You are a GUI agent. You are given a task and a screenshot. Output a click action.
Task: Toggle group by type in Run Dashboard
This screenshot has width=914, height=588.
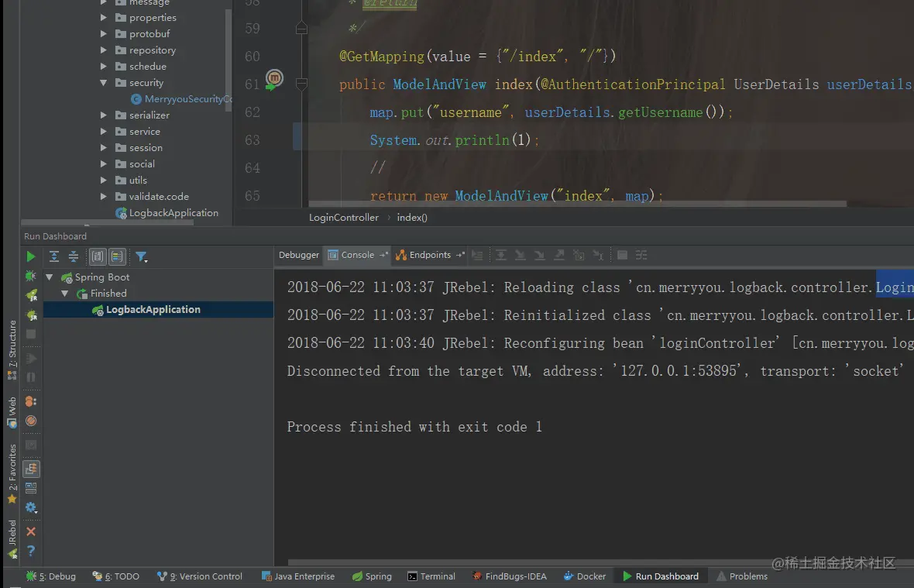click(98, 256)
